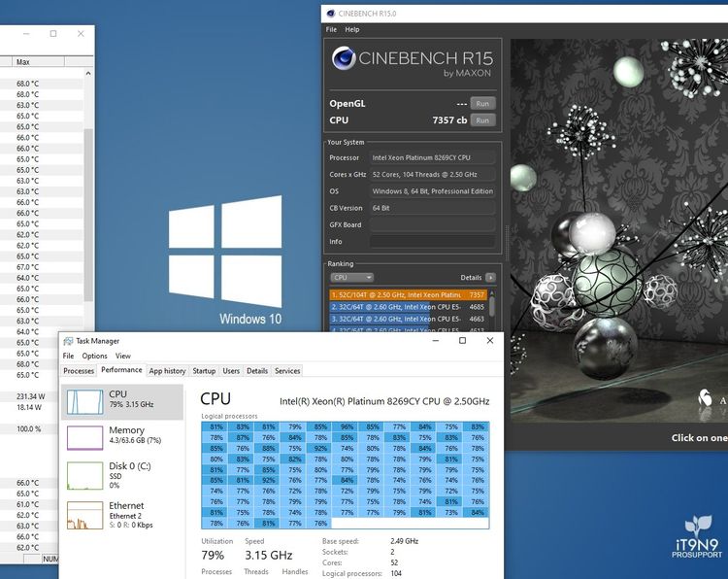The image size is (728, 579).
Task: Select the 231.34 W power value
Action: [31, 396]
